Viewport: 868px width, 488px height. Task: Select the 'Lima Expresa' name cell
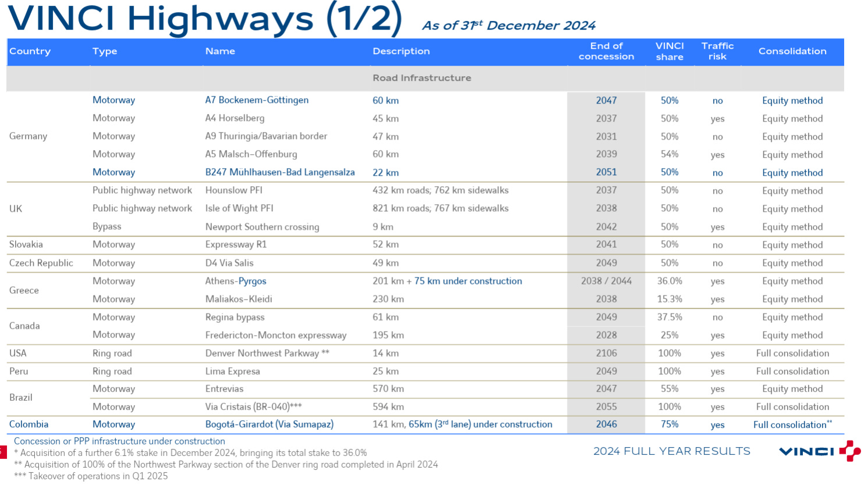[232, 371]
